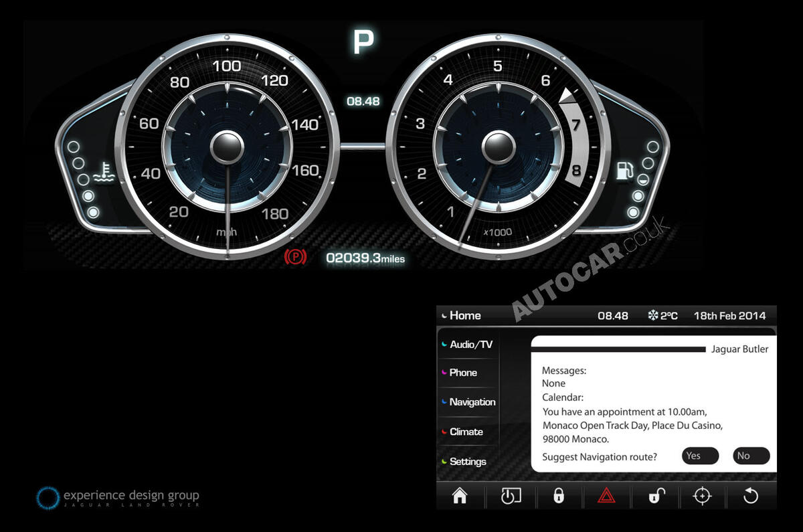Viewport: 803px width, 532px height.
Task: Accept the suggested route with Yes
Action: pos(699,456)
